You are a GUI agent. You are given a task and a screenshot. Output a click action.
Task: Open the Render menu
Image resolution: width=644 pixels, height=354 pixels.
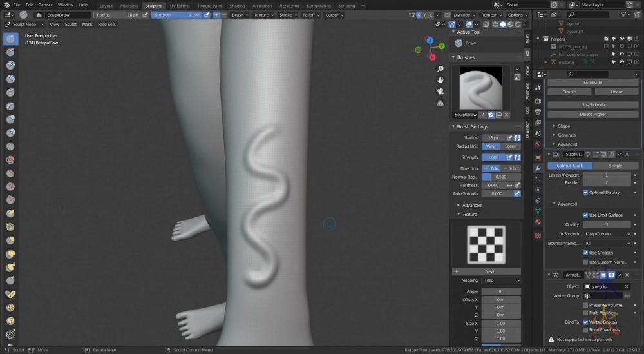tap(45, 5)
